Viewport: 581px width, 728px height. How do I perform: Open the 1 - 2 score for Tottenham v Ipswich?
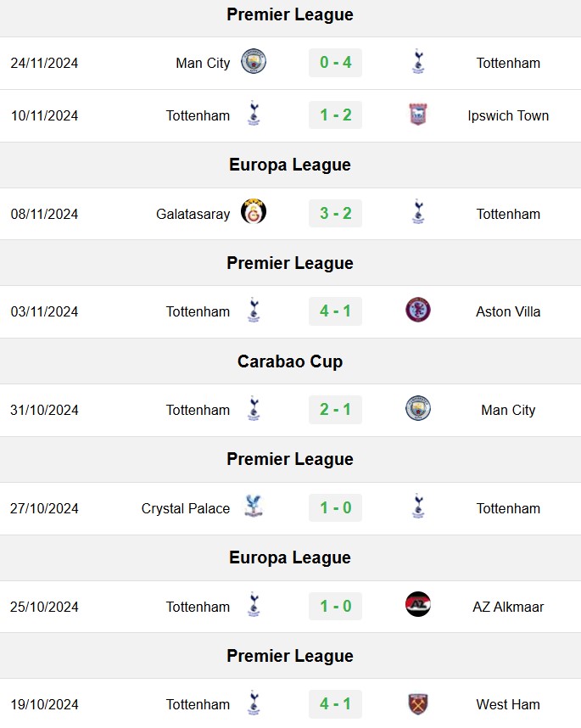pyautogui.click(x=336, y=115)
